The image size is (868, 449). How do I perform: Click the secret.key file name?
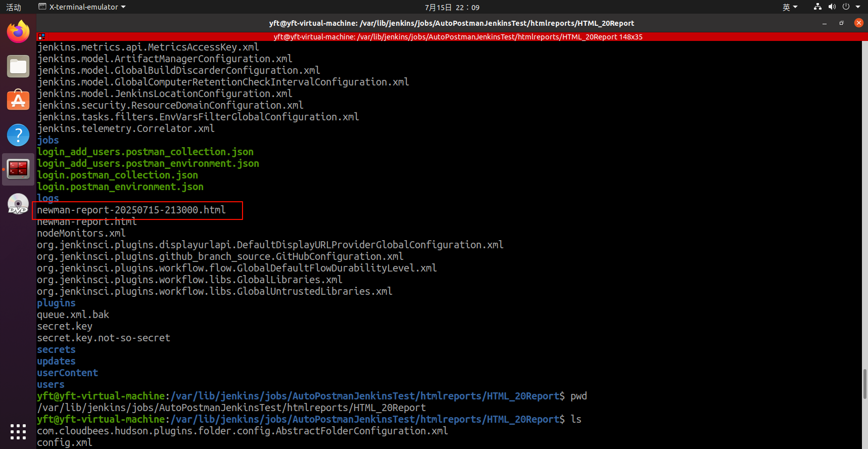coord(65,326)
